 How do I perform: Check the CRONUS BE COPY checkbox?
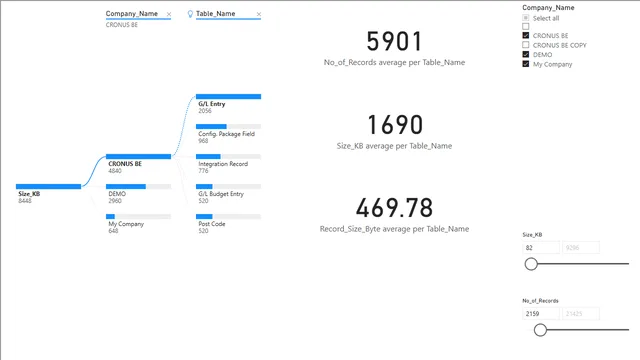526,45
